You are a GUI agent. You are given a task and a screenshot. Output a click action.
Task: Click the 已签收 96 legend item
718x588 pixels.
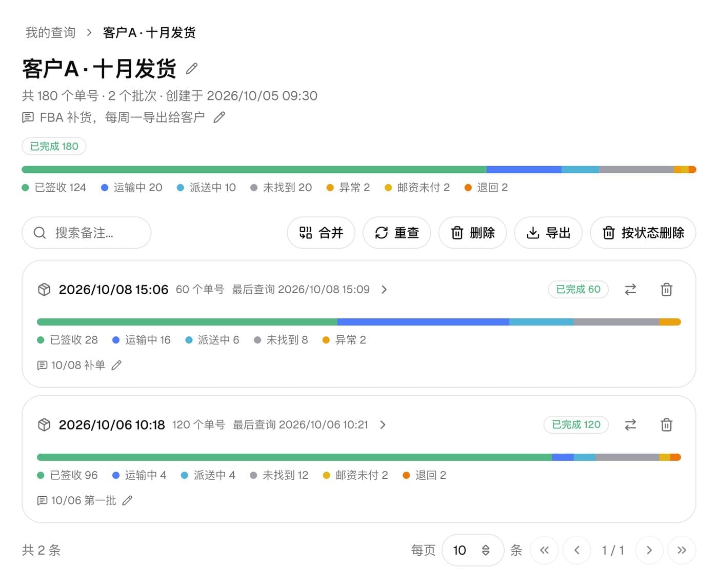(68, 475)
